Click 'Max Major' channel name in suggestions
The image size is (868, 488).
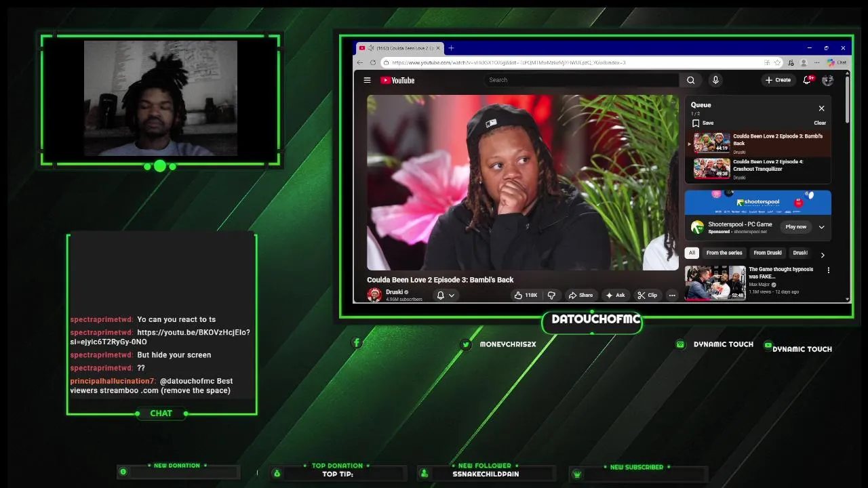point(760,284)
